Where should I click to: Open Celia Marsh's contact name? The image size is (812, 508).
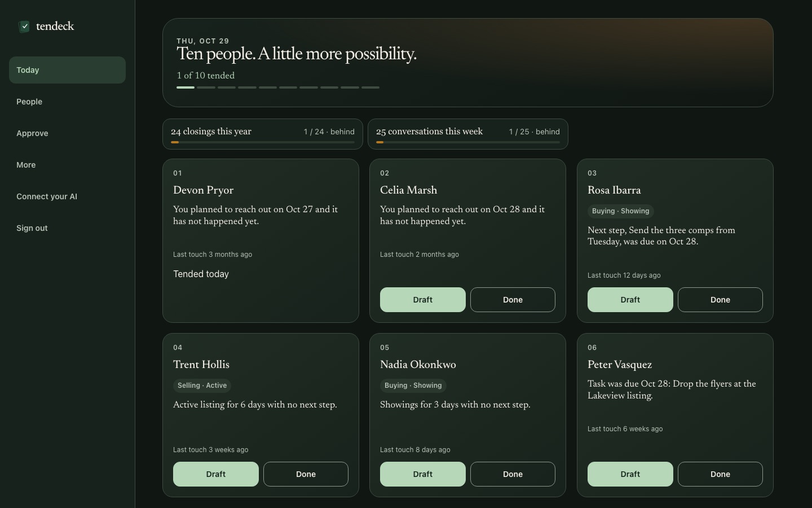[x=408, y=190]
